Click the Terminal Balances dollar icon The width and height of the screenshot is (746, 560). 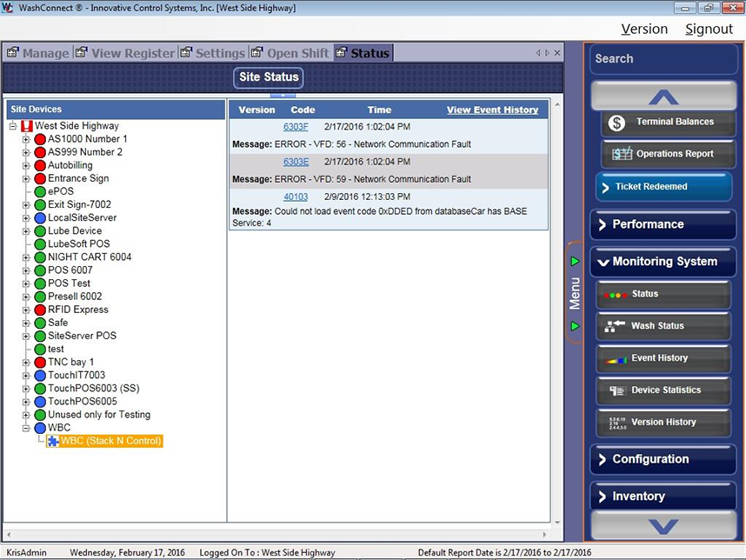tap(617, 123)
